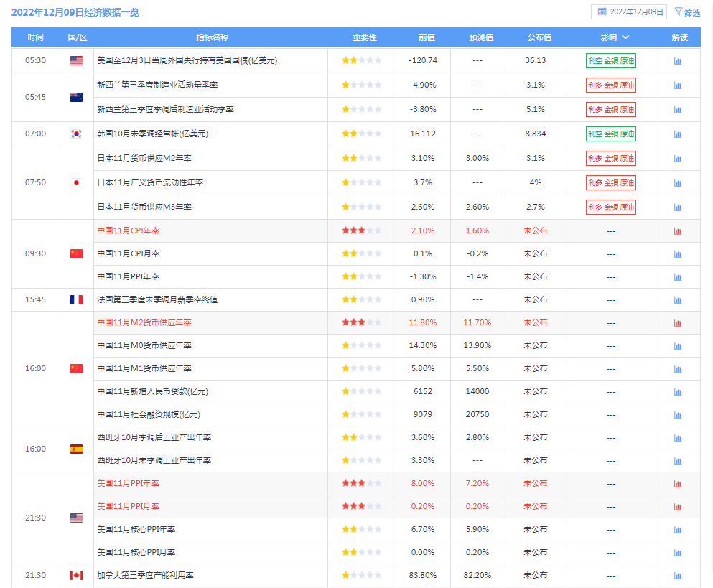Open red chart icon for 美国11月PPI年率
Screen dimensions: 713x588
point(678,484)
